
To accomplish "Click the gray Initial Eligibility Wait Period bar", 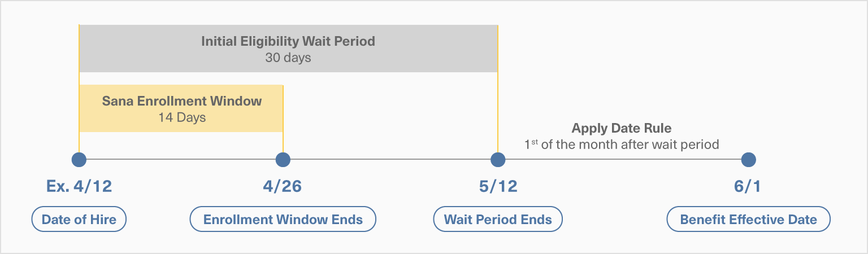I will 288,49.
